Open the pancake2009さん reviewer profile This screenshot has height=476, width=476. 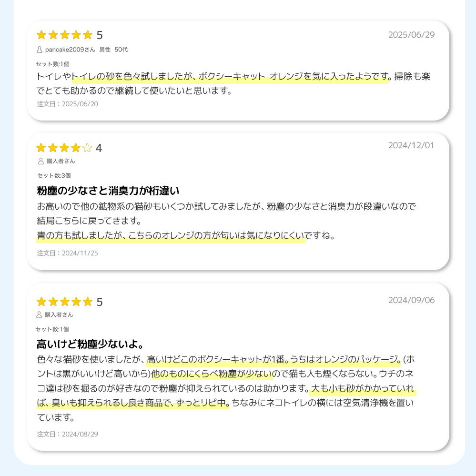(x=70, y=50)
